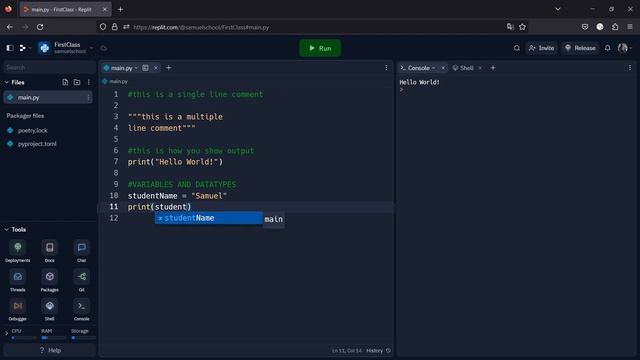Add new tab in editor pane

point(169,68)
